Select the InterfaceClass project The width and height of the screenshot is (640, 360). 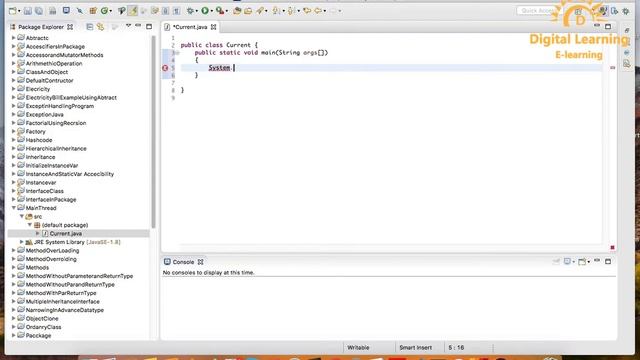click(44, 191)
